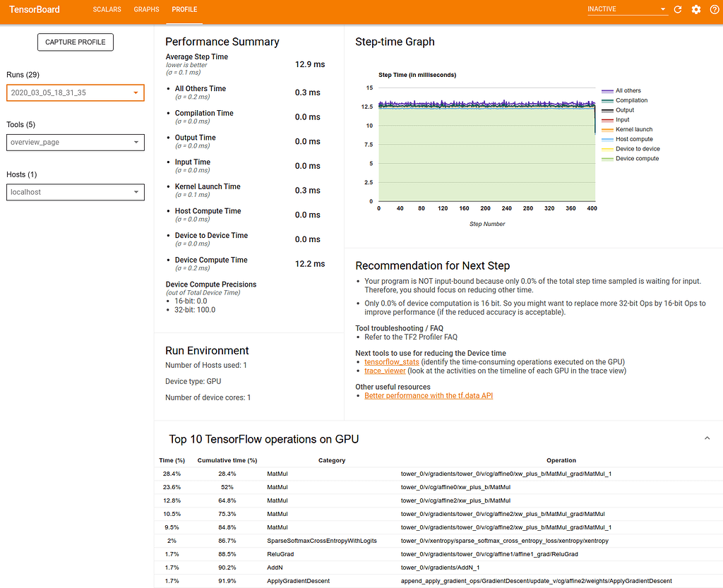Click the Input series color swatch in legend
Image resolution: width=723 pixels, height=588 pixels.
[x=607, y=120]
